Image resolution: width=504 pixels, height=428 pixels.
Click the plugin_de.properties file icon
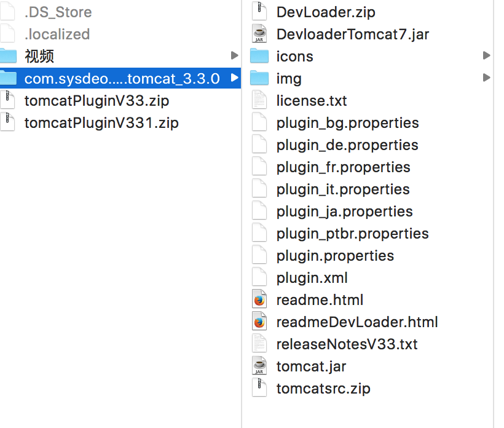[x=259, y=145]
